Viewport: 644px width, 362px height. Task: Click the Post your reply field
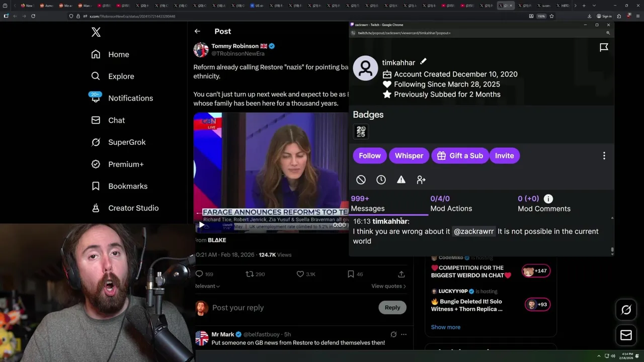292,308
